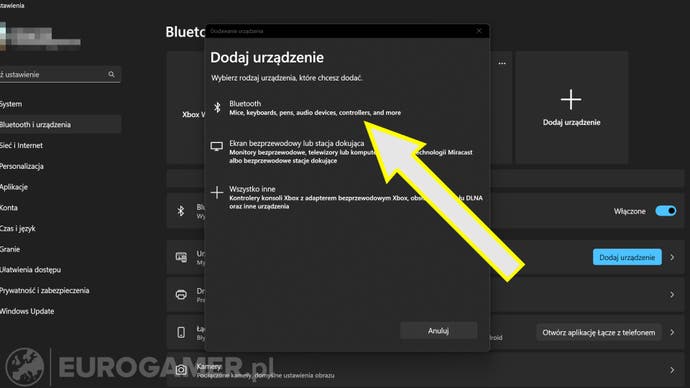Open the three-dots menu on device tile
The image size is (690, 388).
(502, 63)
